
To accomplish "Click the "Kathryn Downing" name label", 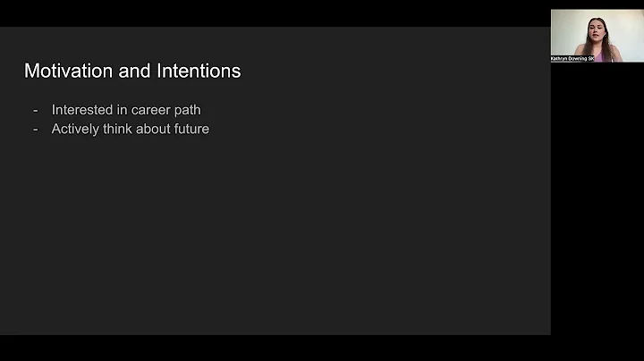I will click(x=569, y=58).
